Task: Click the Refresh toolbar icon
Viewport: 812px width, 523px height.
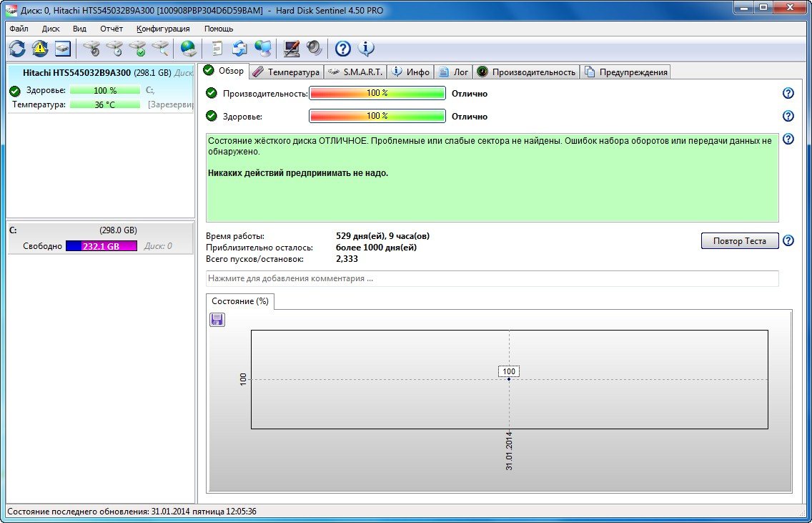Action: 17,49
